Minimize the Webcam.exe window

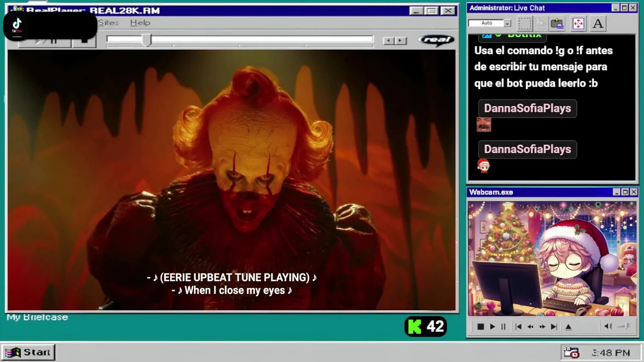coord(616,192)
